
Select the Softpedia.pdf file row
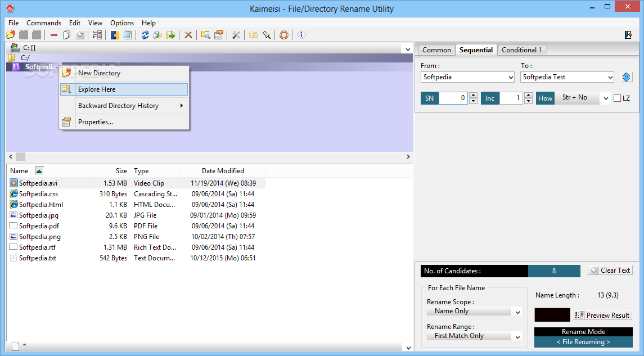pos(137,226)
